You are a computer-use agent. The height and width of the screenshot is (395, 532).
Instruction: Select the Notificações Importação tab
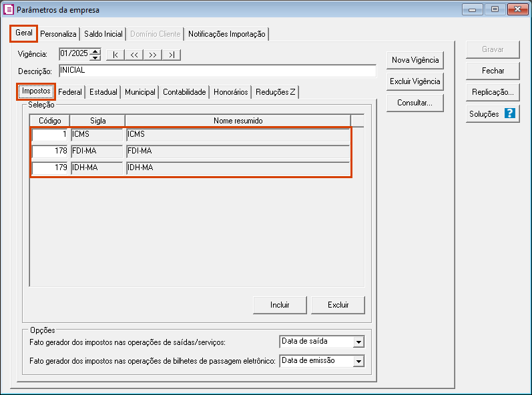pos(227,34)
